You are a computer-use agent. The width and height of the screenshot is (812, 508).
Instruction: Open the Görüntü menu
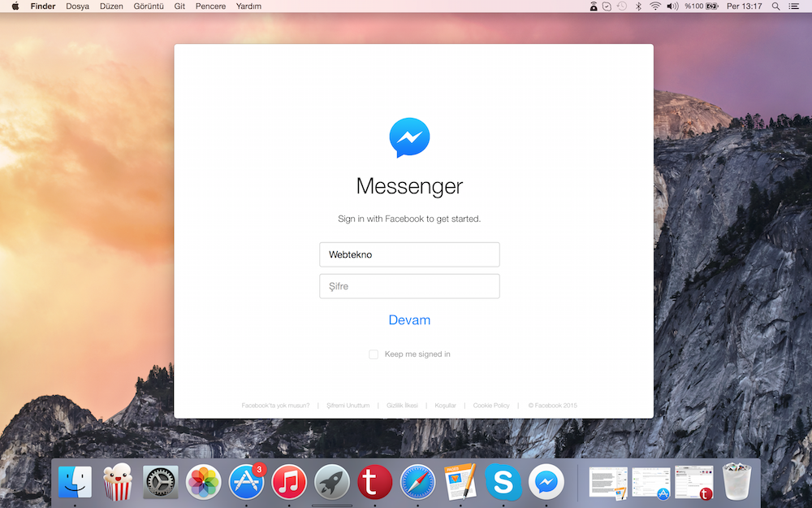pos(149,7)
